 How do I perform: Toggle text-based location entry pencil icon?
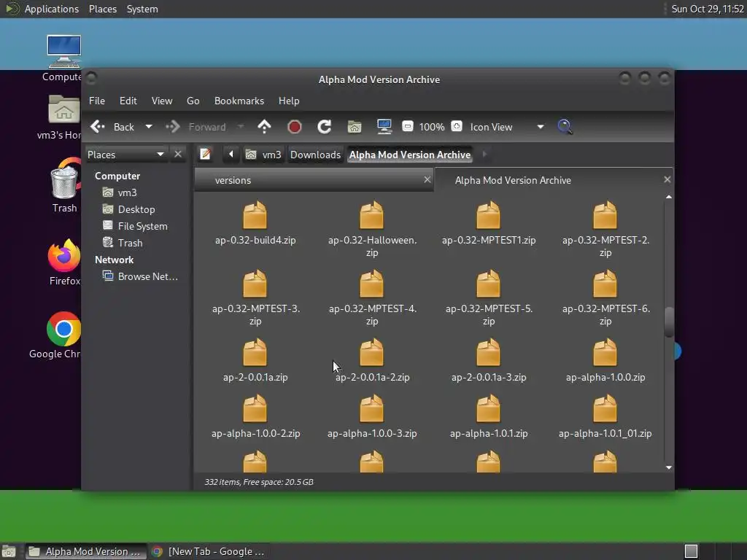205,155
